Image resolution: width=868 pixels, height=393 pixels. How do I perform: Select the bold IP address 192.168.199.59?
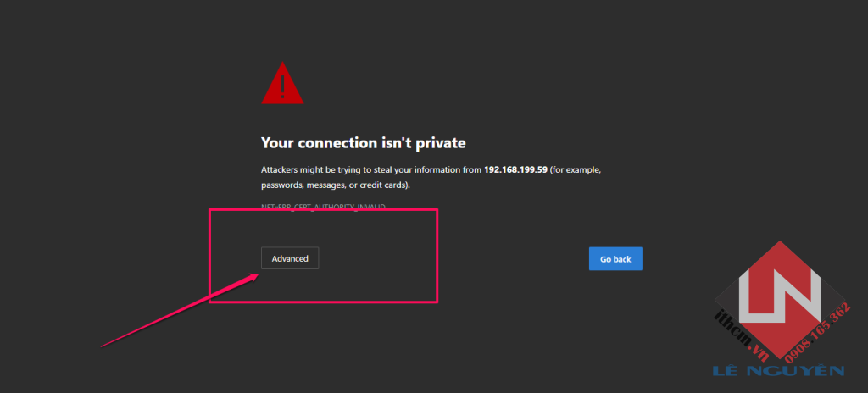point(515,169)
